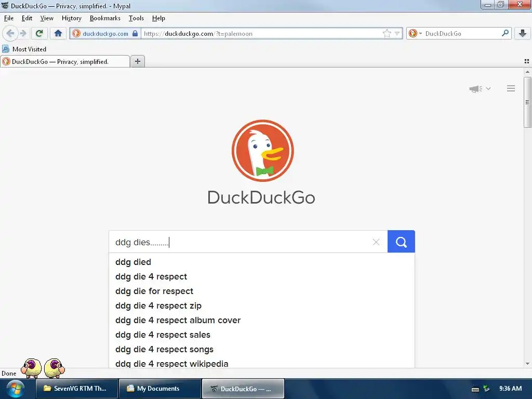Image resolution: width=532 pixels, height=399 pixels.
Task: Open the Most Visited bookmarks icon
Action: [x=6, y=49]
